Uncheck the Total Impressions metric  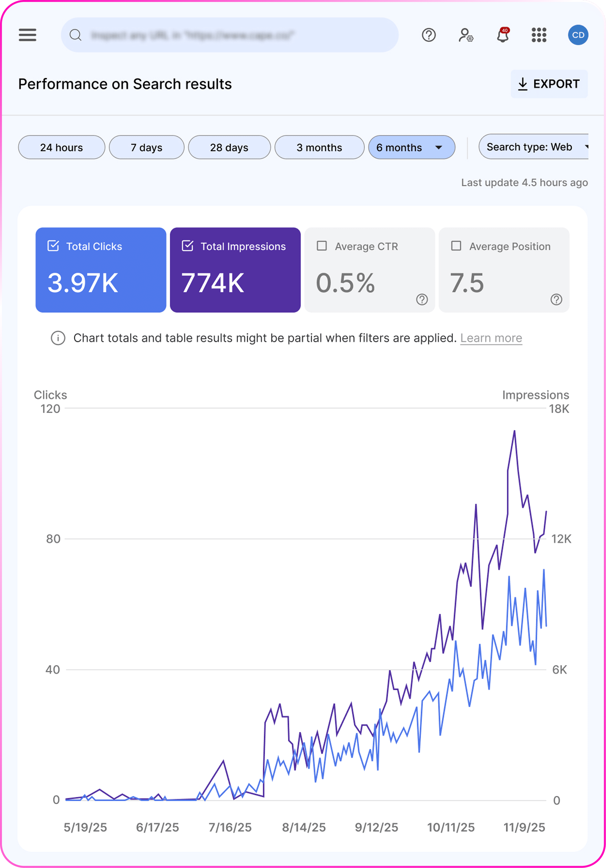click(x=187, y=246)
